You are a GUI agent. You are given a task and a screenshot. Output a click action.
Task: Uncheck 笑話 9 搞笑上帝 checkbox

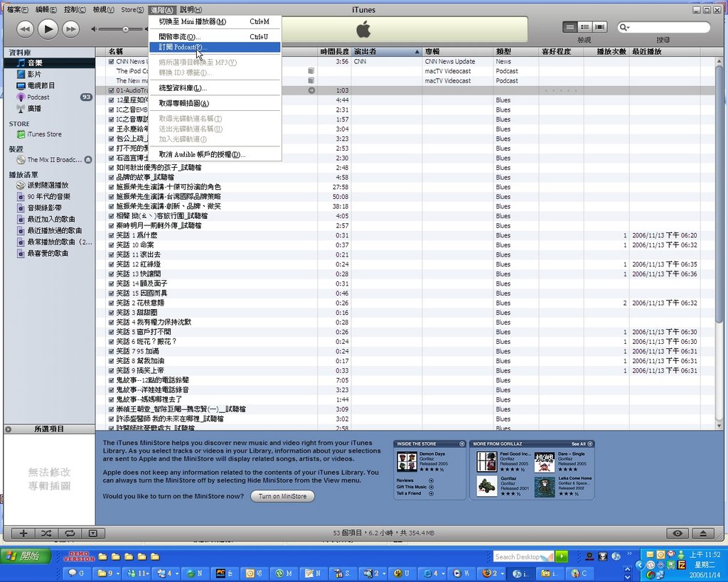click(112, 370)
